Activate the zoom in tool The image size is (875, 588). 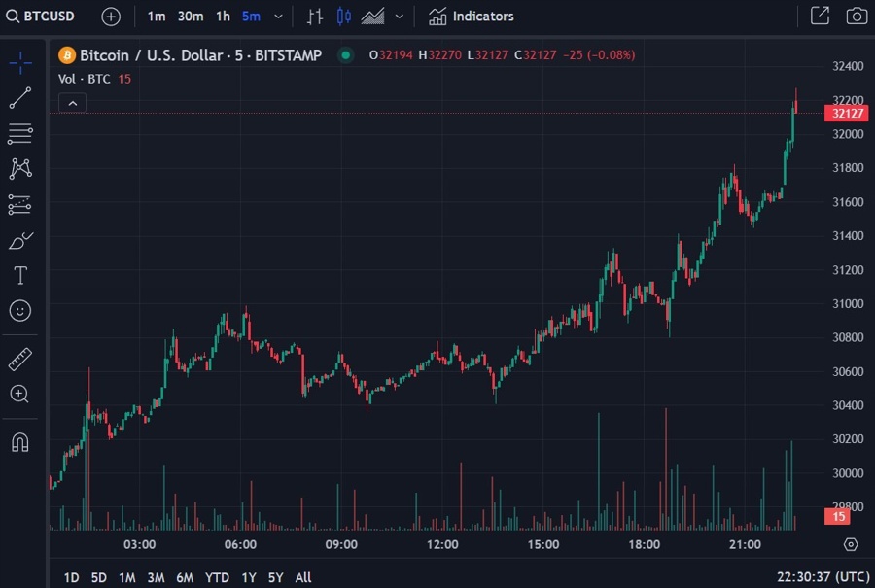pyautogui.click(x=20, y=395)
